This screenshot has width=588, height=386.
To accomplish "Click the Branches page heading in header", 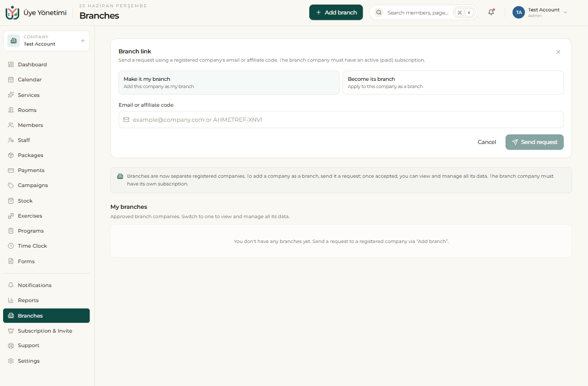I will pyautogui.click(x=99, y=16).
